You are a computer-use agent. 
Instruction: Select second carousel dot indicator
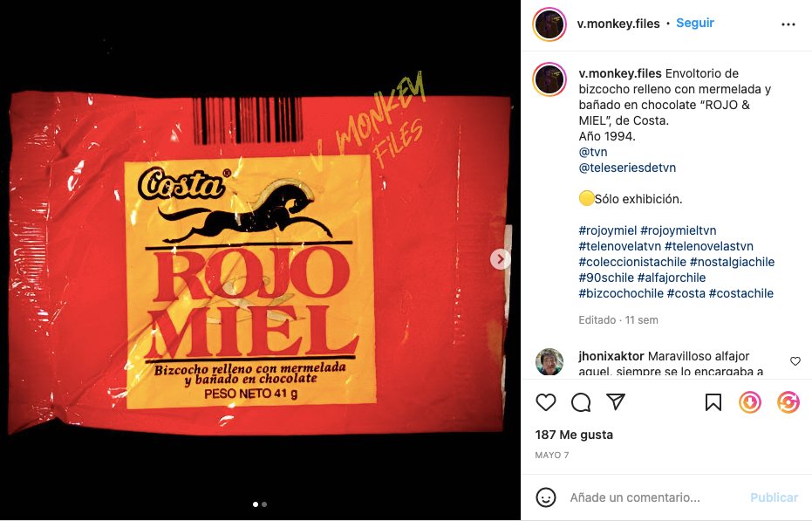[x=264, y=504]
